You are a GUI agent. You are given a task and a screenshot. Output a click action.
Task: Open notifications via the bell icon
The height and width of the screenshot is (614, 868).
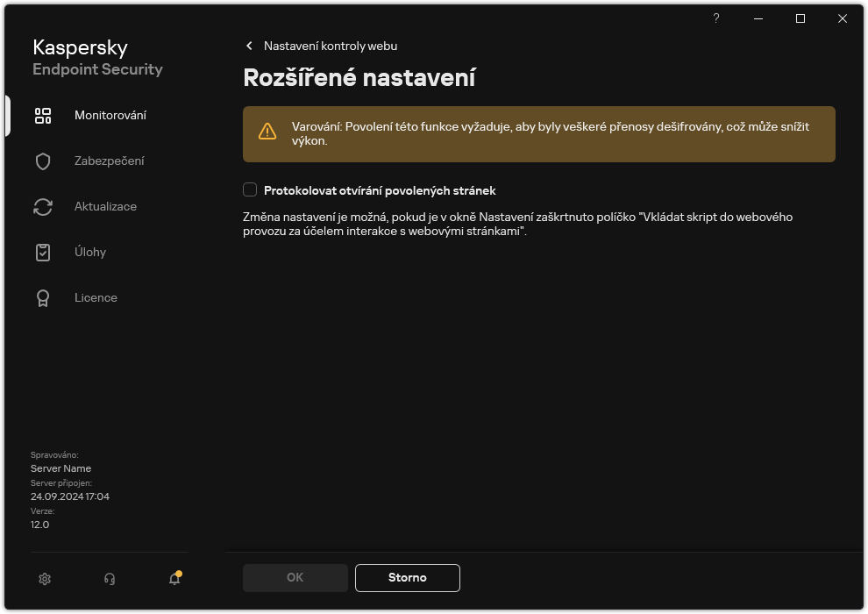174,579
